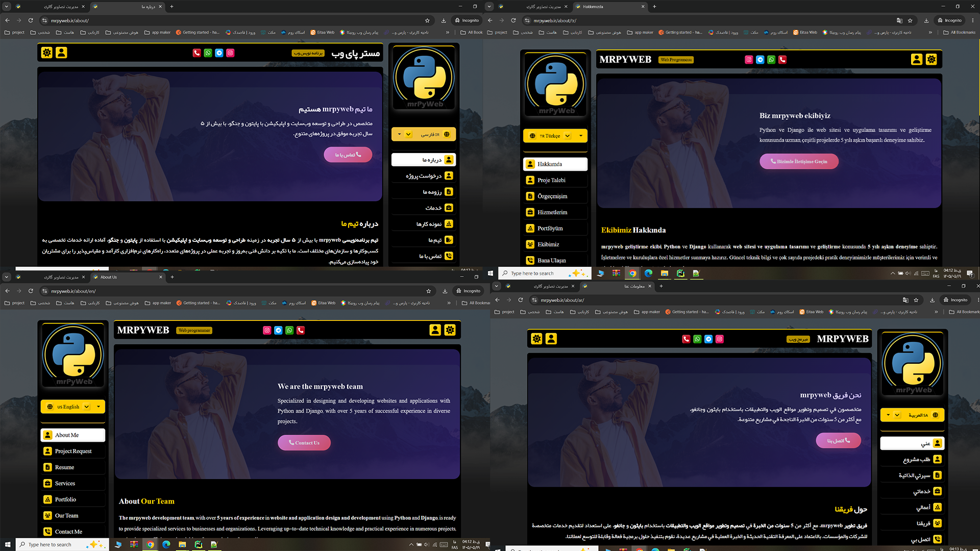Click the Telegram icon in the Turkish page header
This screenshot has height=551, width=980.
[x=760, y=60]
